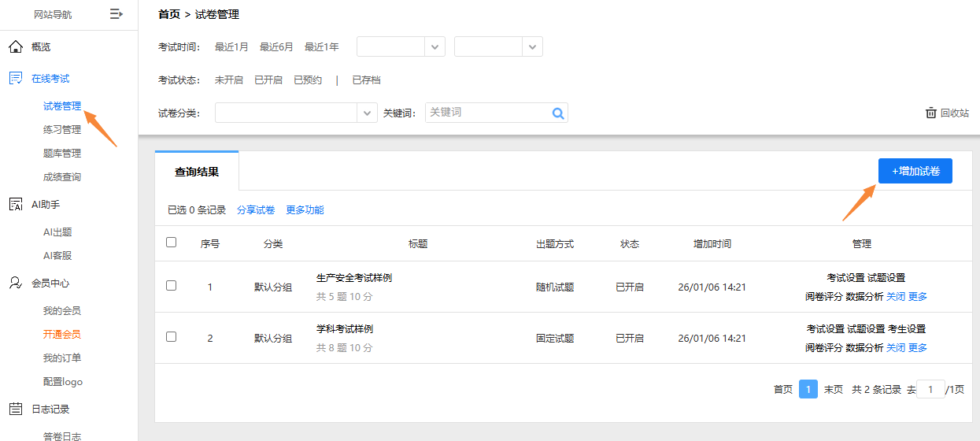The width and height of the screenshot is (980, 441).
Task: Click the 回收站 trash can icon
Action: click(x=931, y=113)
